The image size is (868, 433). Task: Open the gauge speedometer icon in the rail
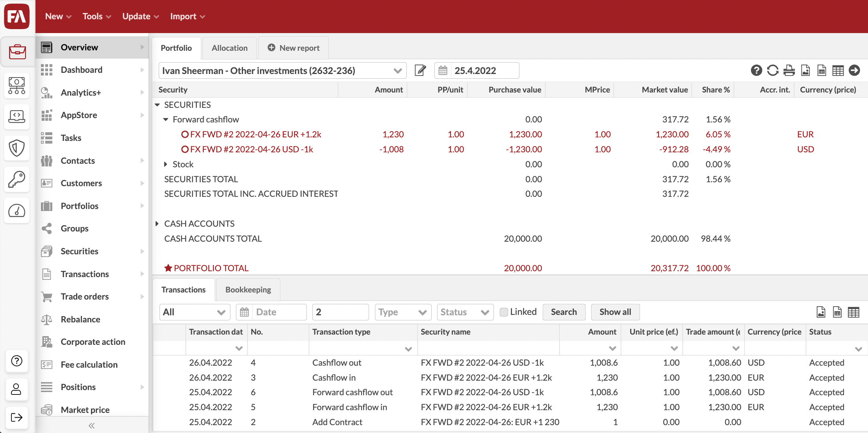coord(17,211)
